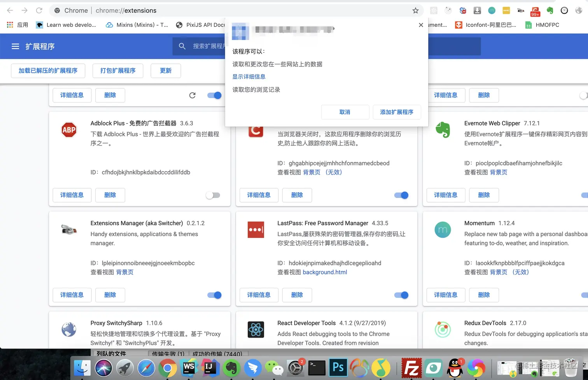Open Safari from the Dock
This screenshot has width=588, height=380.
tap(146, 368)
